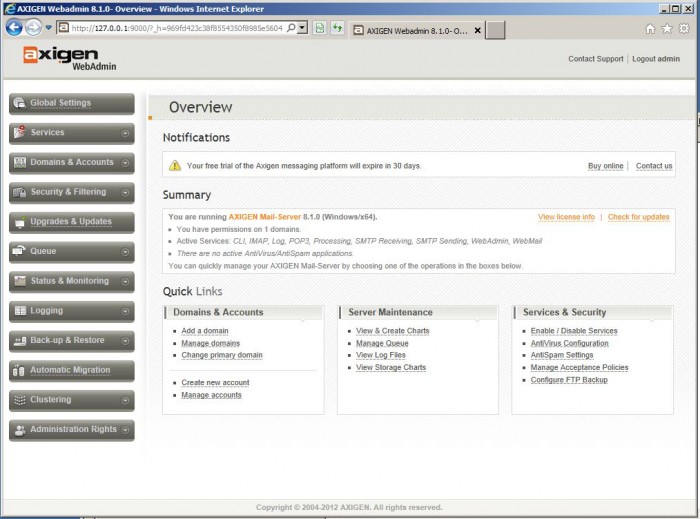
Task: Open the Upgrades & Updates menu
Action: [x=71, y=222]
